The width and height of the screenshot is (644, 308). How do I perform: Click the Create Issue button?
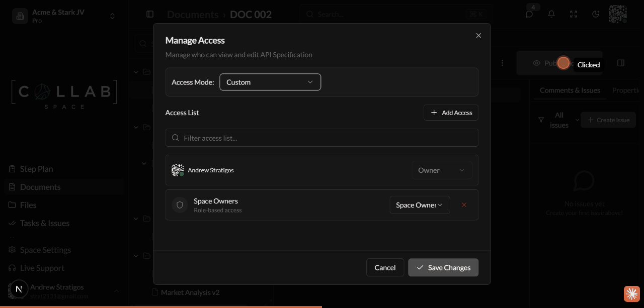pyautogui.click(x=608, y=120)
